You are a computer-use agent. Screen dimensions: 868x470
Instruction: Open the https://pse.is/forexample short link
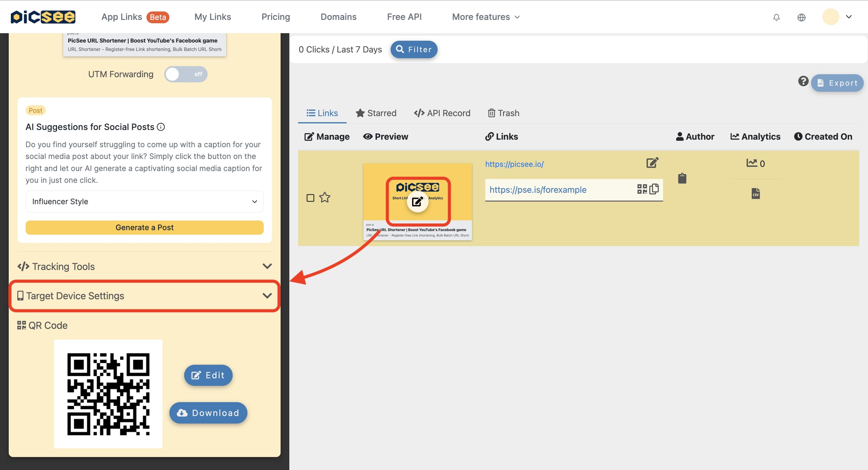tap(538, 190)
